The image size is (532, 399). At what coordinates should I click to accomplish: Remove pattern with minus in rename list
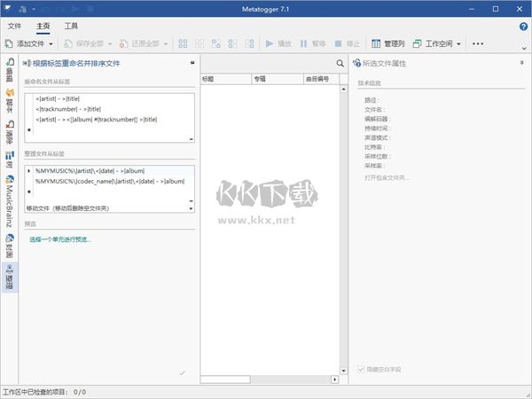point(191,139)
